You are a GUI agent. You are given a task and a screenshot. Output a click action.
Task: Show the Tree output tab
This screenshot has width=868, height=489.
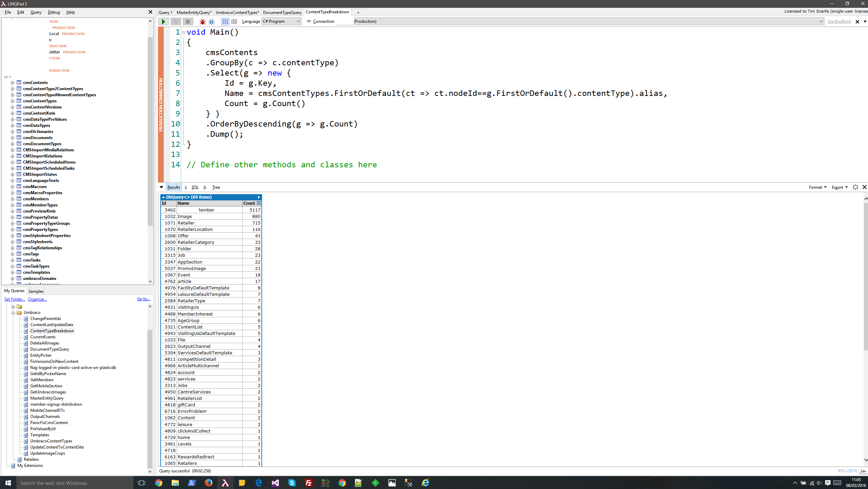click(216, 187)
